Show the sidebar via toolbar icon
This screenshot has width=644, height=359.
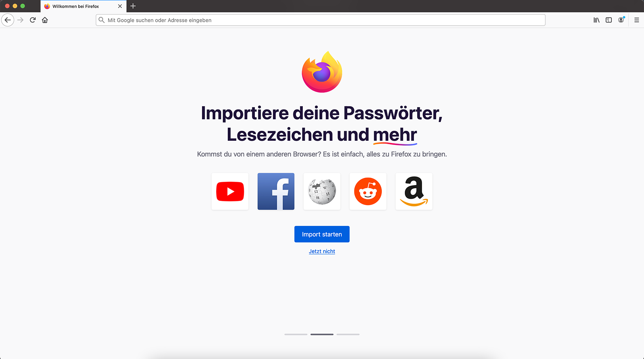pyautogui.click(x=609, y=20)
